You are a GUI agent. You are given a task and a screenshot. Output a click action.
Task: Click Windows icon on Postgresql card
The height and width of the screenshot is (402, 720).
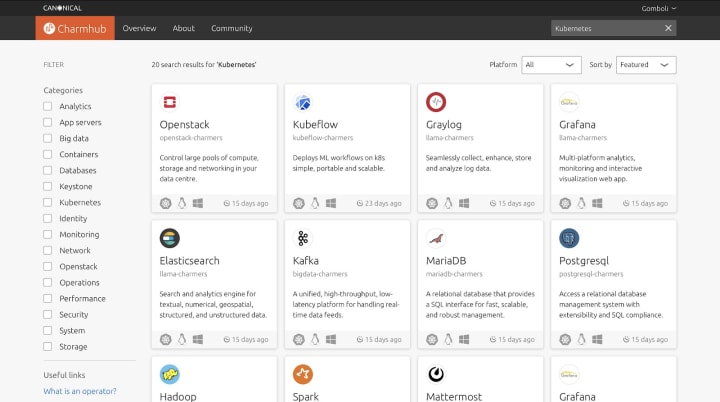[x=597, y=339]
